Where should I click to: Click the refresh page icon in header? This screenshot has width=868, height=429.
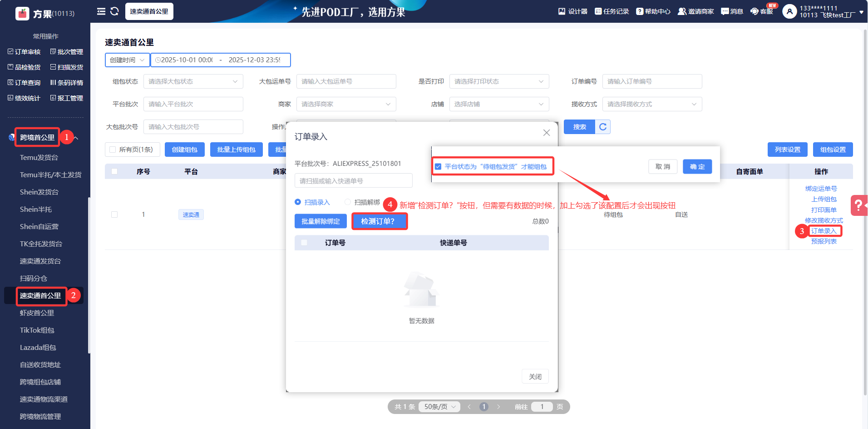(x=114, y=11)
